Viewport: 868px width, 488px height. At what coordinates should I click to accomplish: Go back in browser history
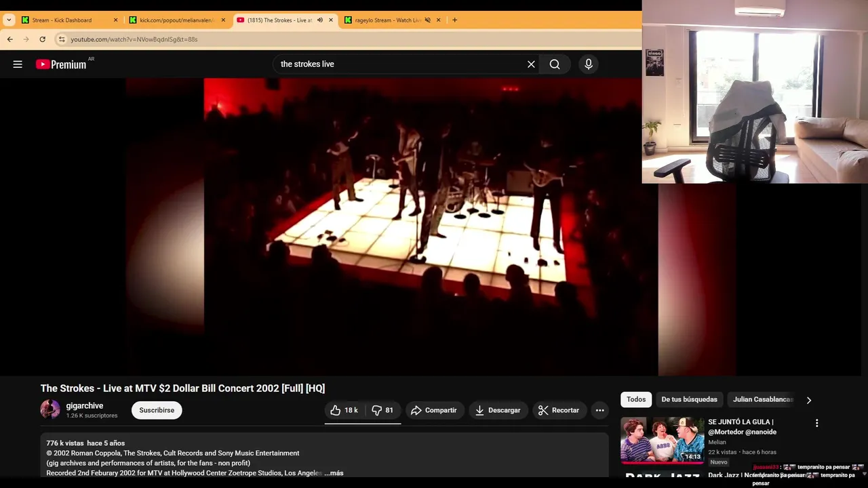10,39
